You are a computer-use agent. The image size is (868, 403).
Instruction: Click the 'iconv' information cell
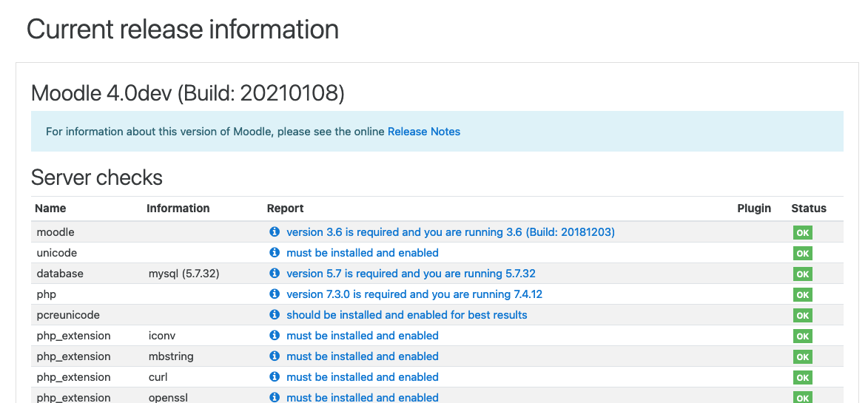coord(162,336)
